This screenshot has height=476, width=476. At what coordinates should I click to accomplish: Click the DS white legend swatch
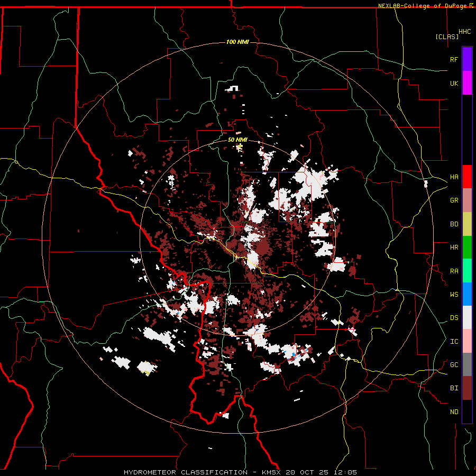(467, 317)
